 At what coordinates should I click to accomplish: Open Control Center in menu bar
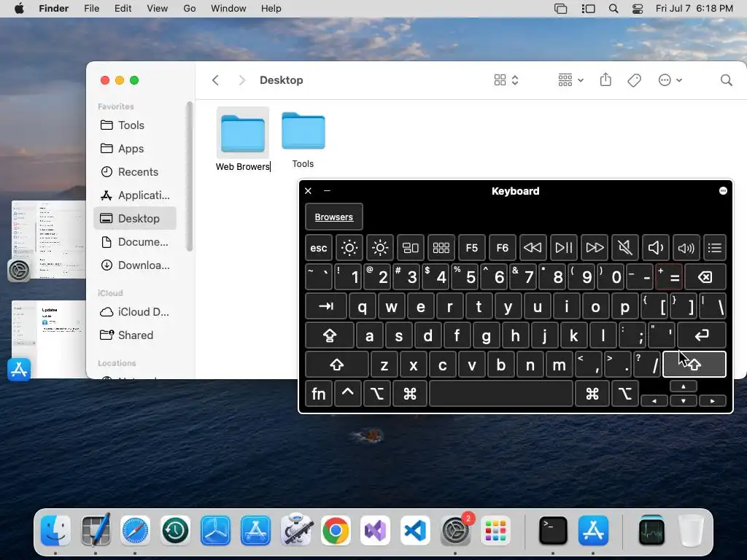[x=637, y=9]
